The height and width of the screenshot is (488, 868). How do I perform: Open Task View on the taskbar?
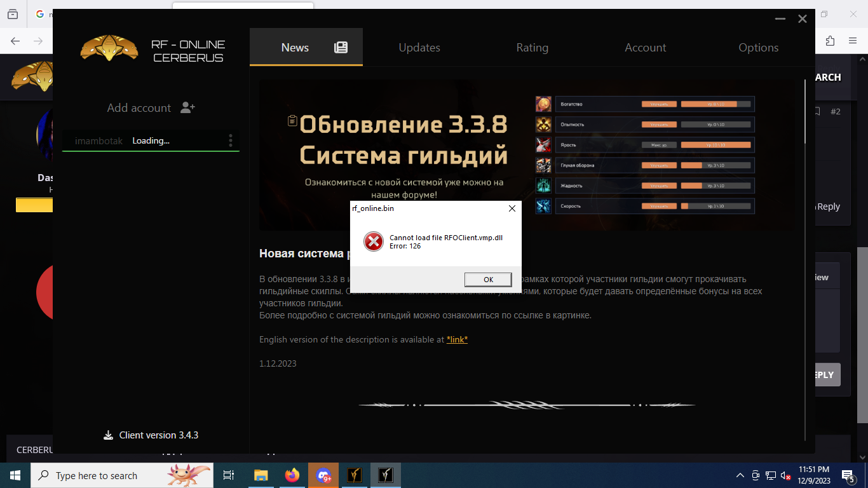229,475
